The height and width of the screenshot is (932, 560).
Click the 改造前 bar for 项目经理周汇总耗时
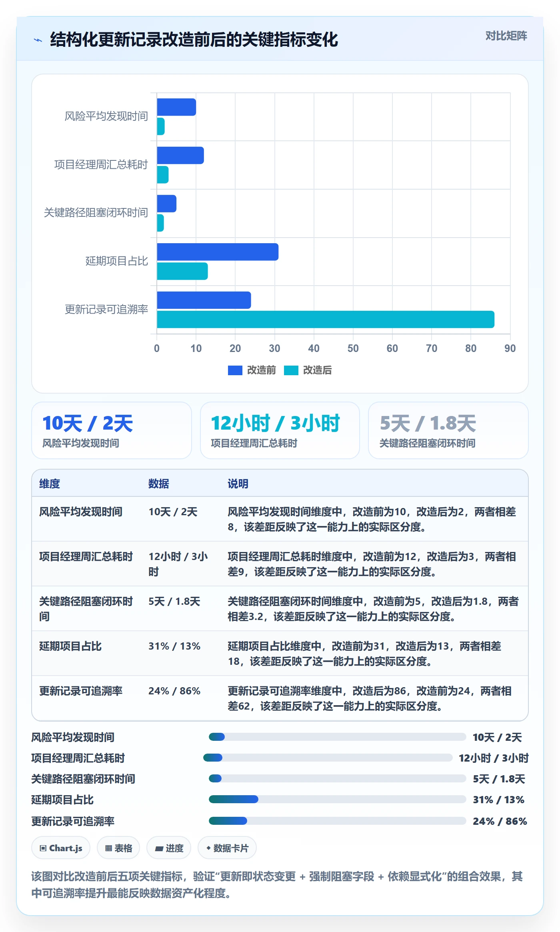point(180,155)
